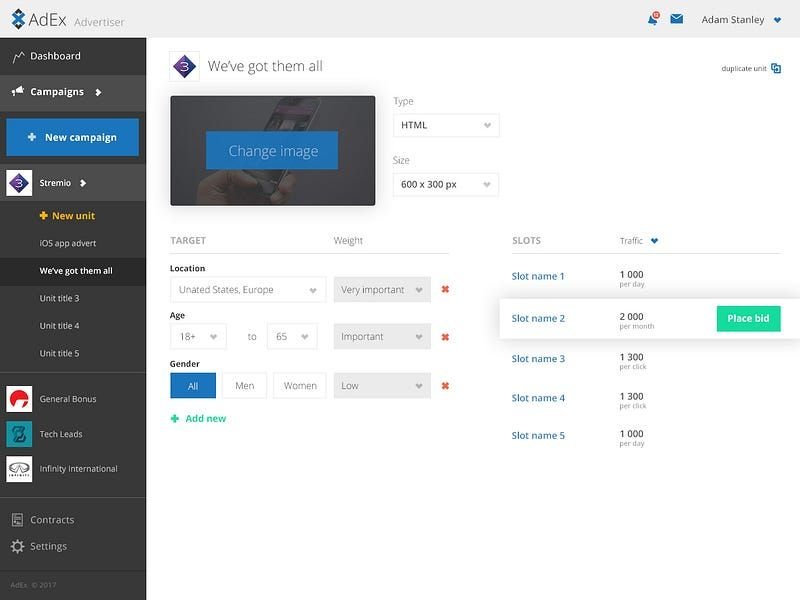
Task: Open Unit title 4
Action: pyautogui.click(x=59, y=326)
